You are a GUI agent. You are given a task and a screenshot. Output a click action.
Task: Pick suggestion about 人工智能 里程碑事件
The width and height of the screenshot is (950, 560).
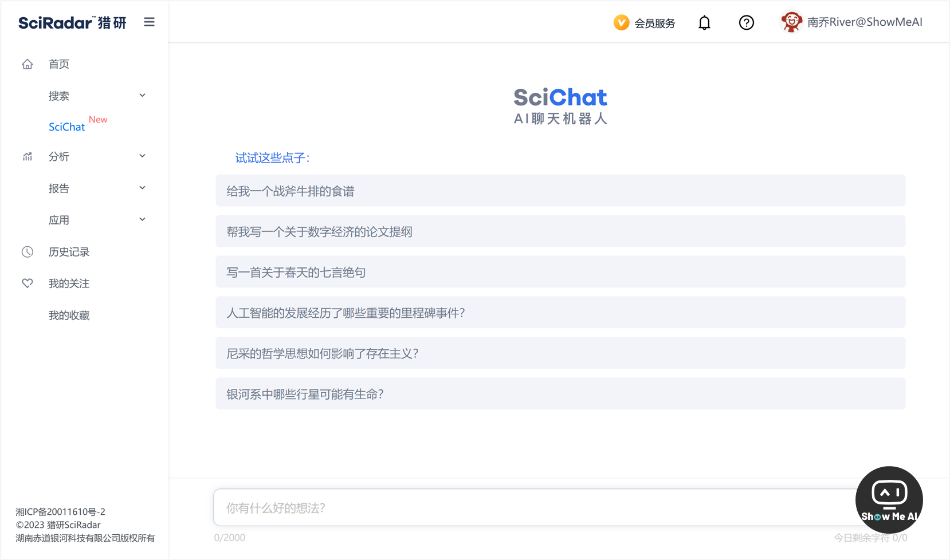560,313
